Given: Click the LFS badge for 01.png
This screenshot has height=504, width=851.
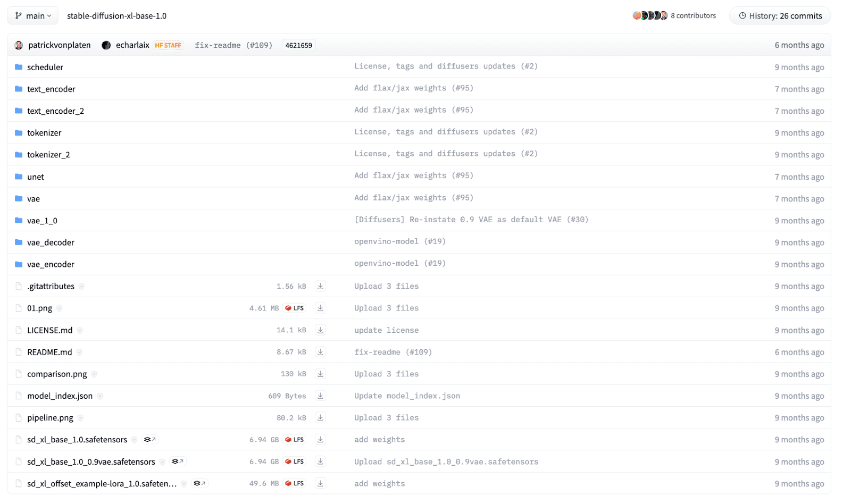Looking at the screenshot, I should (294, 308).
